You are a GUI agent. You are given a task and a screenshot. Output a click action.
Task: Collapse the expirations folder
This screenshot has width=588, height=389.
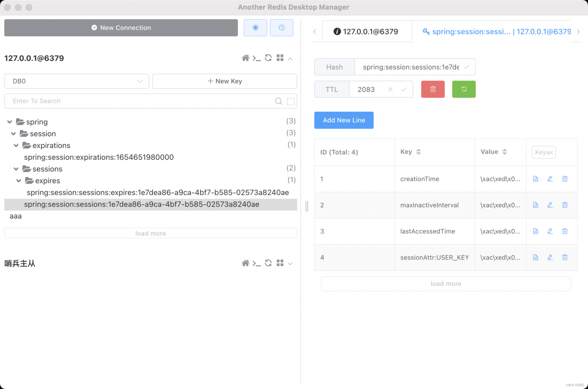point(16,146)
